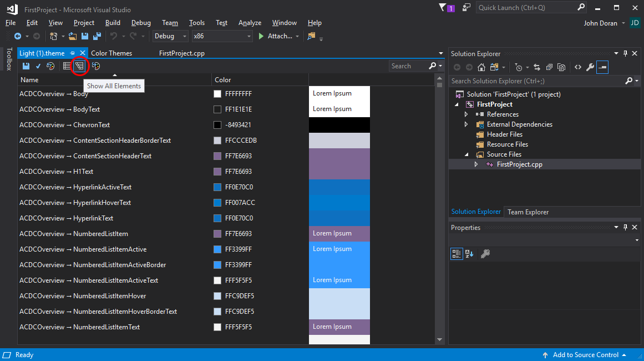Open the Properties object selector dropdown
The image size is (644, 361).
pos(637,240)
